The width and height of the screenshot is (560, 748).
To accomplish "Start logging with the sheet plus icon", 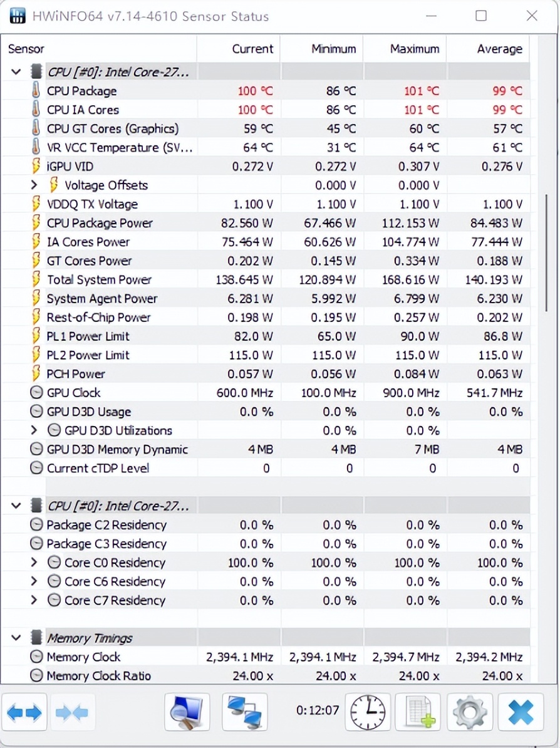I will tap(418, 712).
